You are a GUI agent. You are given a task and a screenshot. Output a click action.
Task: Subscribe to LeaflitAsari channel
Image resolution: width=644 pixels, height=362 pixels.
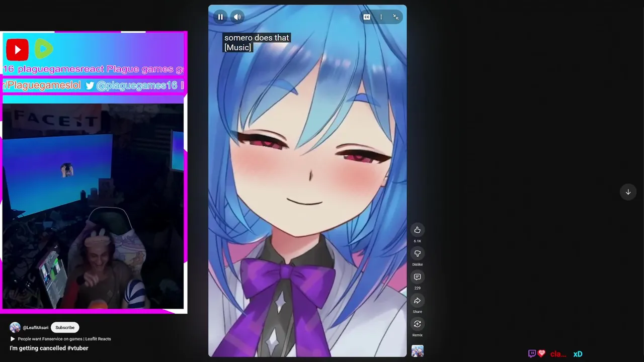click(x=65, y=327)
